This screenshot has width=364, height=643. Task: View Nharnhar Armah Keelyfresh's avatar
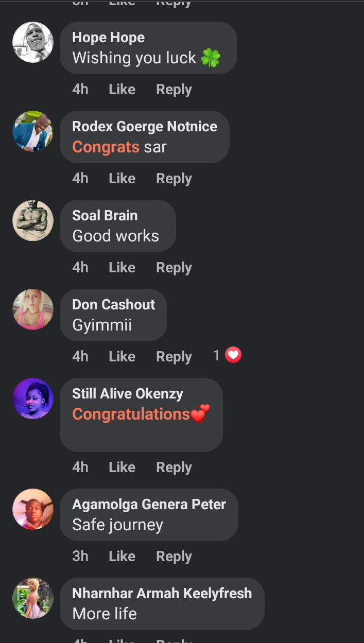tap(33, 598)
